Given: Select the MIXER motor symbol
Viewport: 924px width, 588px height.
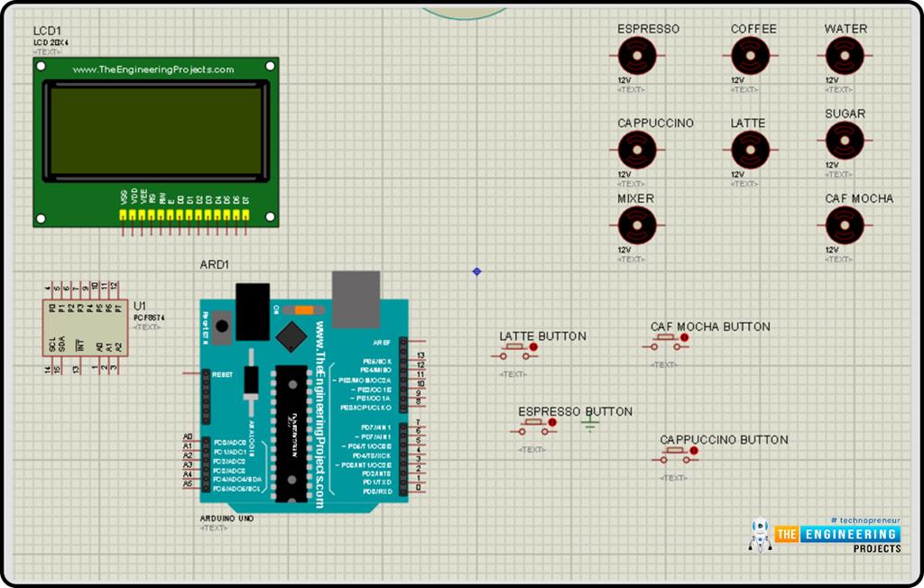Looking at the screenshot, I should click(637, 224).
